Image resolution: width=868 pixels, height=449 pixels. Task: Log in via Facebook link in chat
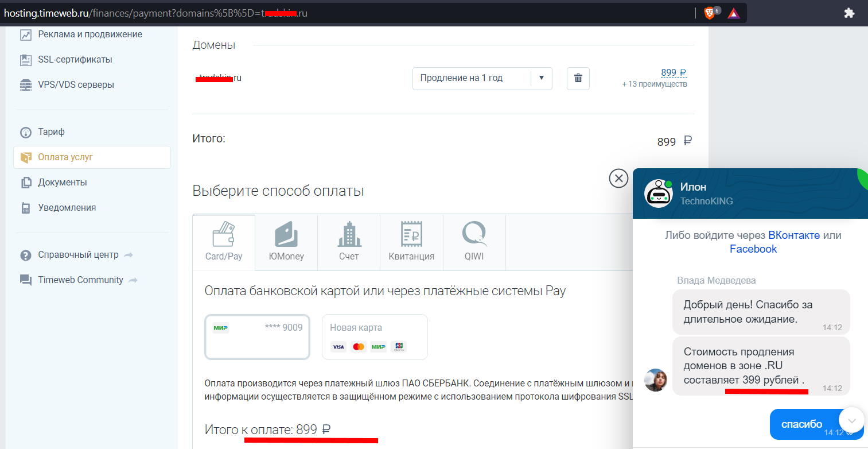point(753,249)
